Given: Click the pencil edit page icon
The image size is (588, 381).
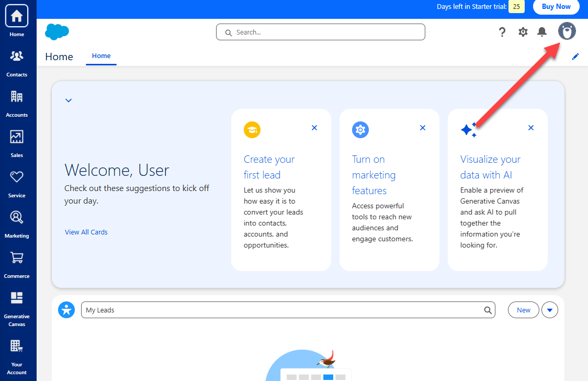Looking at the screenshot, I should coord(575,57).
